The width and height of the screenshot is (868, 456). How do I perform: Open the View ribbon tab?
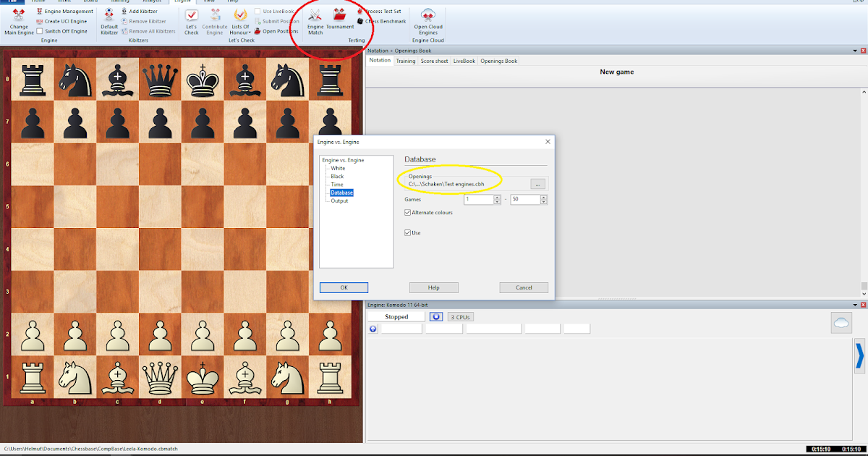[210, 1]
